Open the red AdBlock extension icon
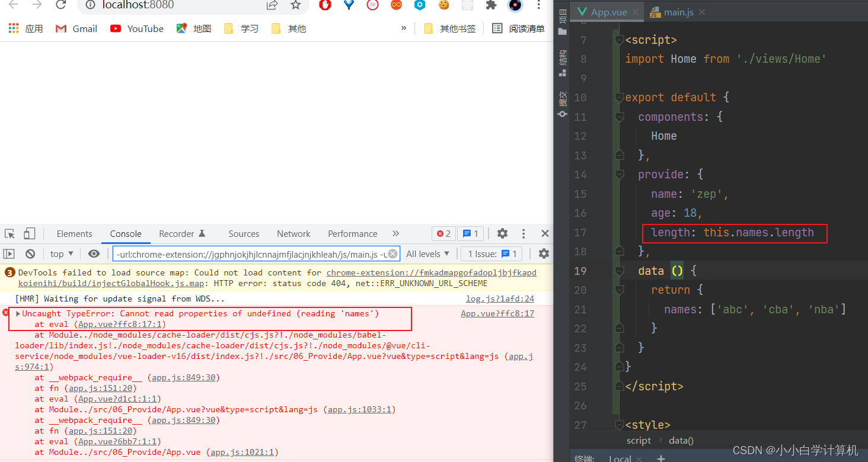The width and height of the screenshot is (868, 462). tap(325, 5)
